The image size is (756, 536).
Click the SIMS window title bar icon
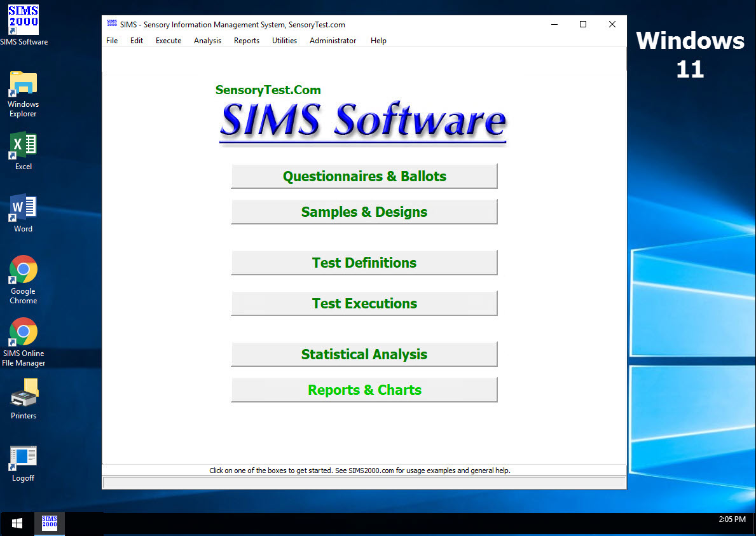tap(111, 24)
